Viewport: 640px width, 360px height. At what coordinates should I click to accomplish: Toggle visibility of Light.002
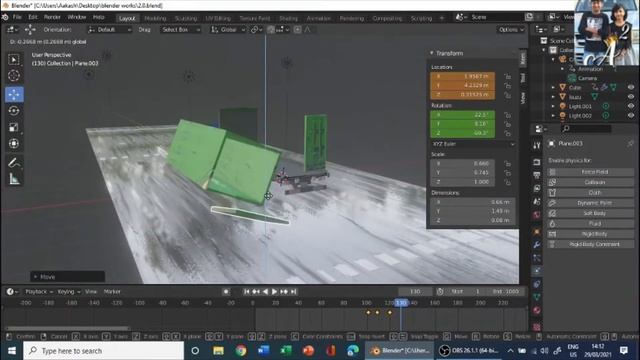coord(631,116)
